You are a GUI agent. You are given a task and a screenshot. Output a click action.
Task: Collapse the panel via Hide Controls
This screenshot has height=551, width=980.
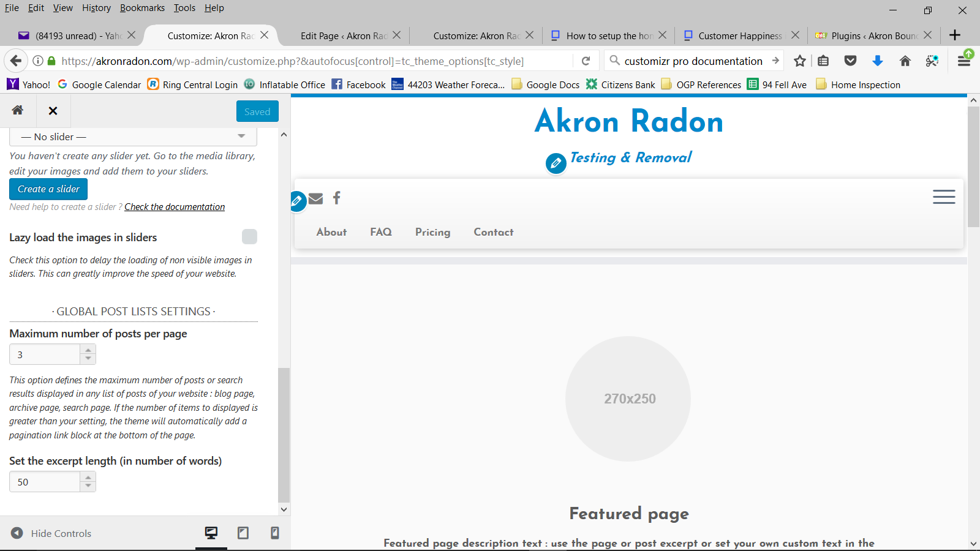coord(51,533)
